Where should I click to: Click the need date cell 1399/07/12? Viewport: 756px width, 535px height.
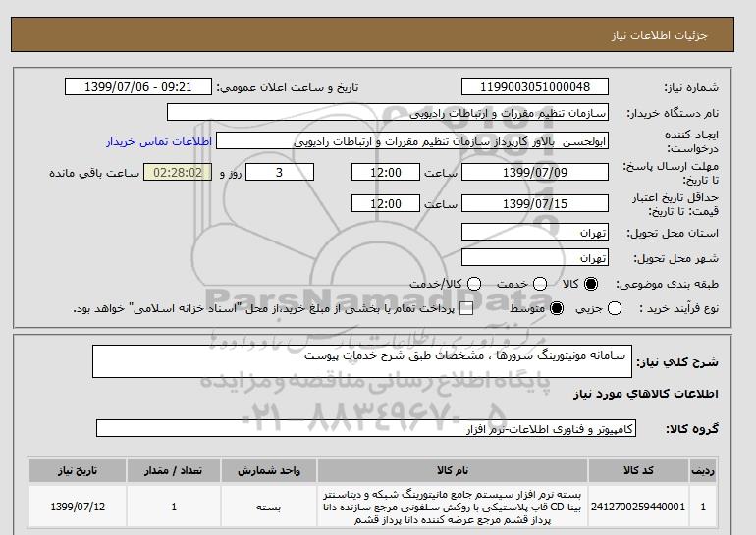[78, 507]
